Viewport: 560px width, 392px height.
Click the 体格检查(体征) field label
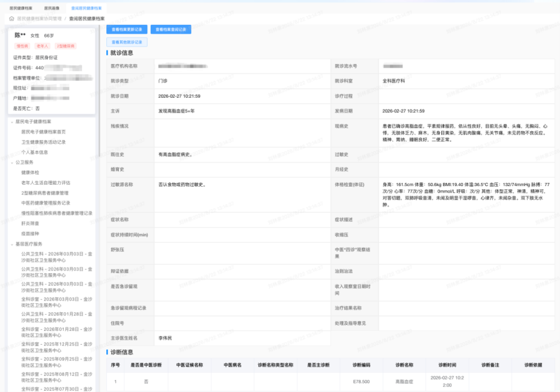click(349, 185)
